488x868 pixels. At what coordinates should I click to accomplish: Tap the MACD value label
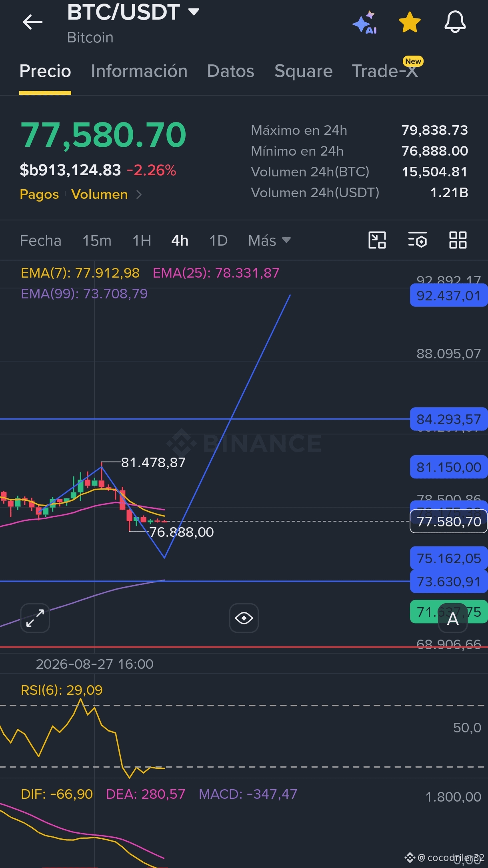[248, 794]
